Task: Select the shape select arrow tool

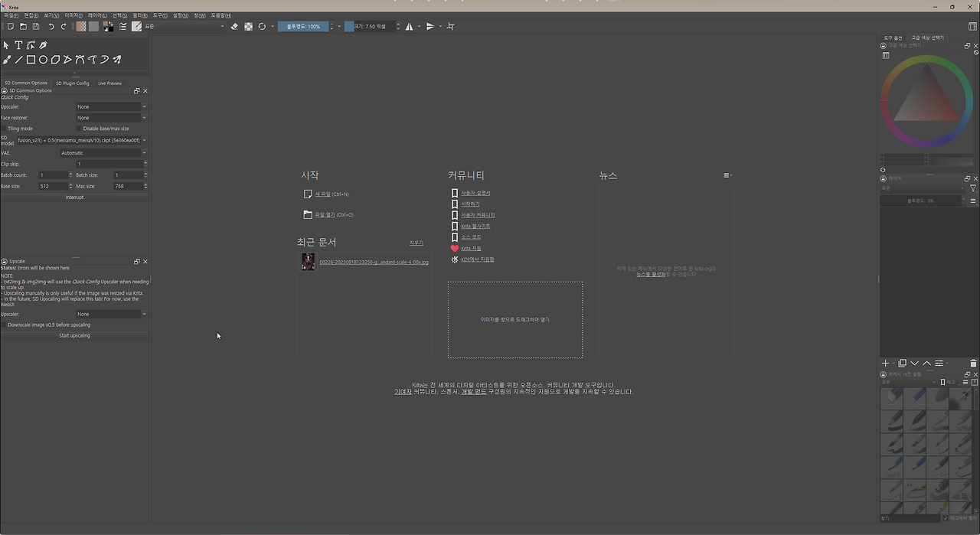Action: pyautogui.click(x=6, y=45)
